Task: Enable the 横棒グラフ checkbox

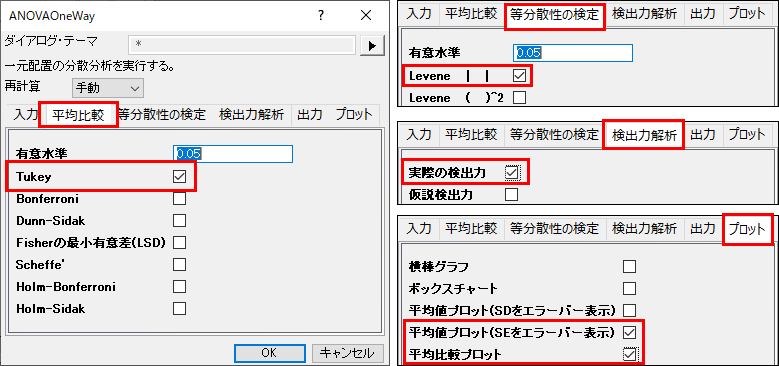Action: tap(629, 267)
